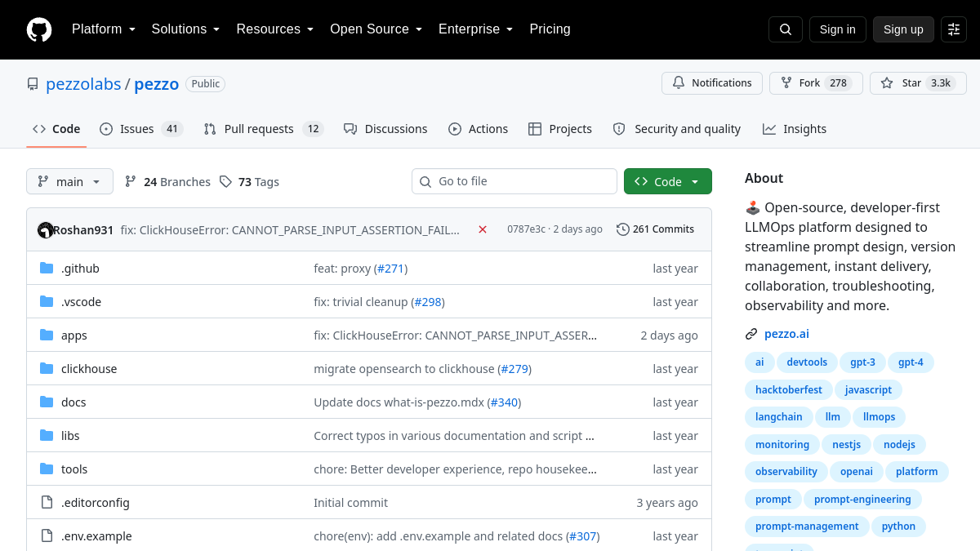Open the pezzo repository name link
Viewport: 980px width, 551px height.
coord(157,84)
